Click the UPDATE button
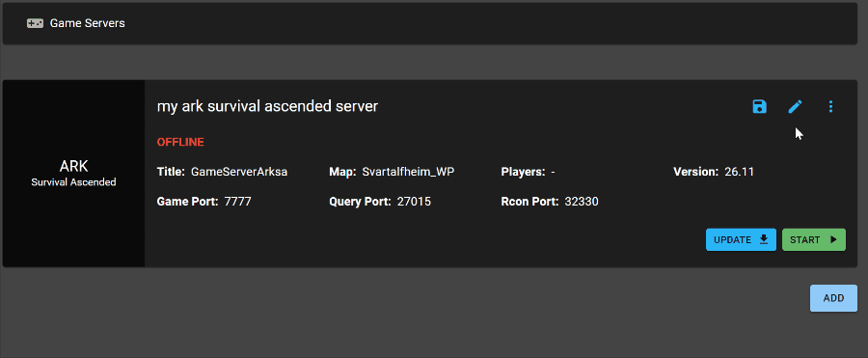This screenshot has width=868, height=358. coord(741,240)
